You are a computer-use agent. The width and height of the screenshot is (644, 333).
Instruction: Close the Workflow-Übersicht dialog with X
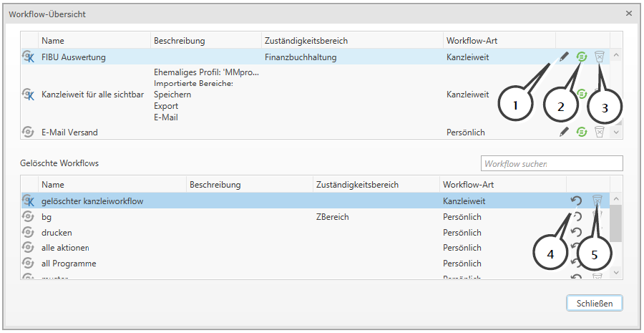[x=628, y=13]
